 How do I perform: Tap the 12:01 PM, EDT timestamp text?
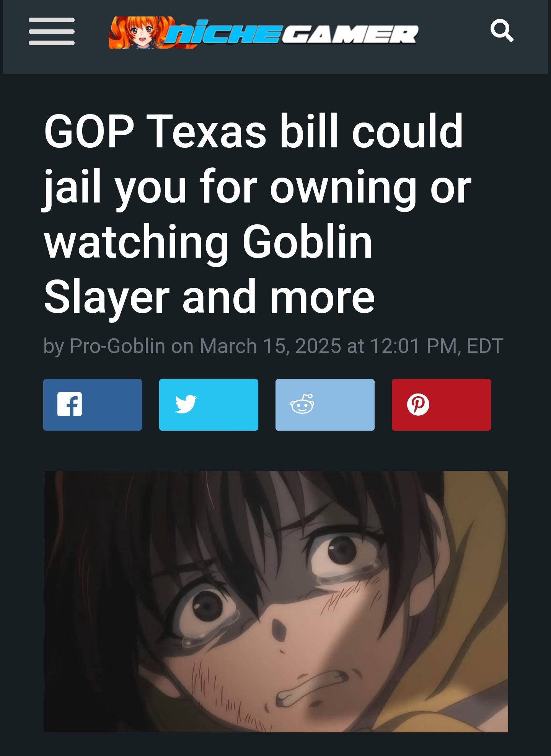(x=437, y=346)
